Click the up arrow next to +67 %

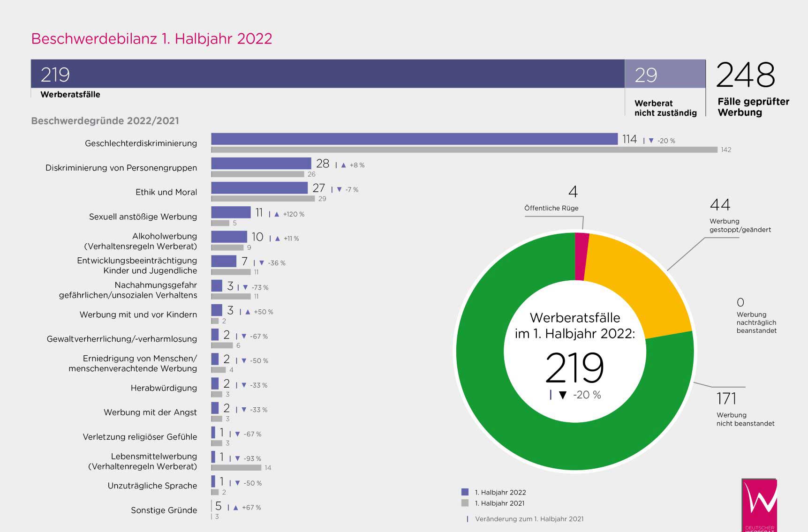(x=235, y=507)
